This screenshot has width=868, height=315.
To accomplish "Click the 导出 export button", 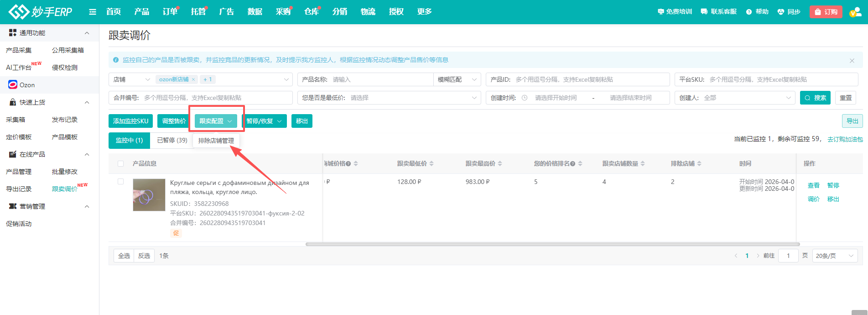I will point(852,121).
